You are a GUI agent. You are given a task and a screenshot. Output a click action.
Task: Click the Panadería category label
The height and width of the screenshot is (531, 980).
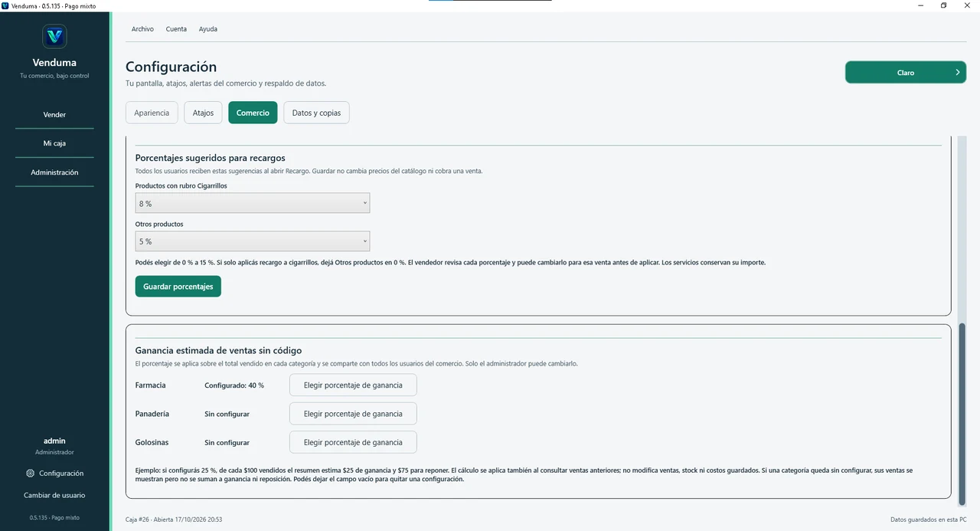[152, 414]
